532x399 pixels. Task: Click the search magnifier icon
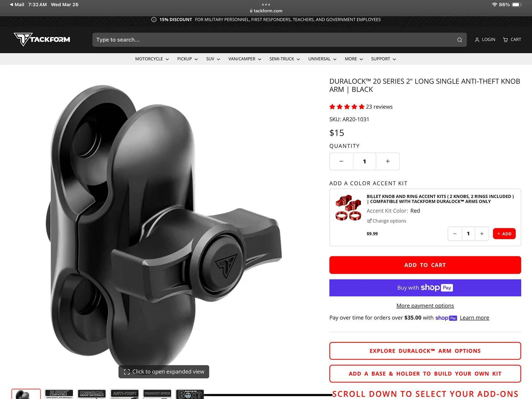tap(460, 40)
